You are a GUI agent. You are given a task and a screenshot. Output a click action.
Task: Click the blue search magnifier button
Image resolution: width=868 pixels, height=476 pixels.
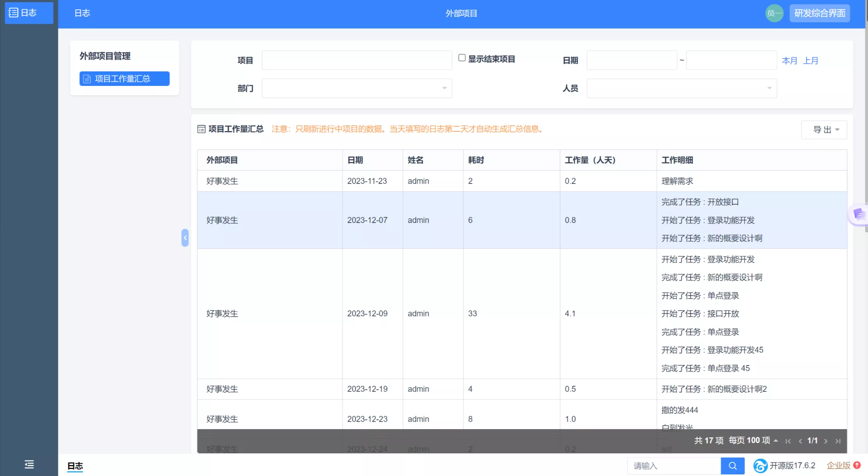tap(732, 466)
